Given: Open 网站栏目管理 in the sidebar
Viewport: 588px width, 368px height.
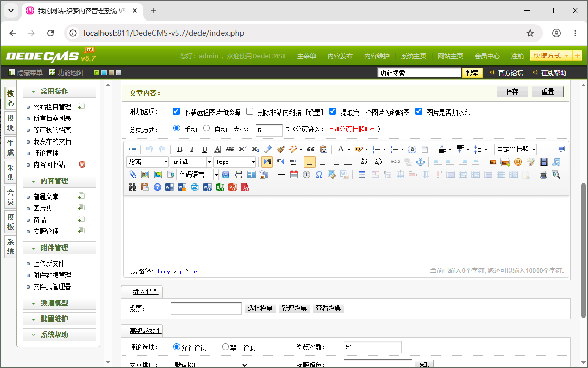Looking at the screenshot, I should [x=52, y=107].
